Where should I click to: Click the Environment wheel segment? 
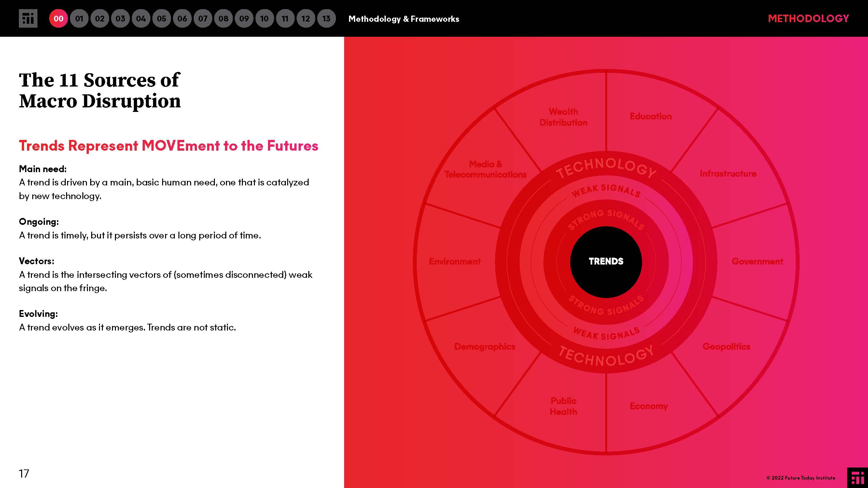point(455,262)
